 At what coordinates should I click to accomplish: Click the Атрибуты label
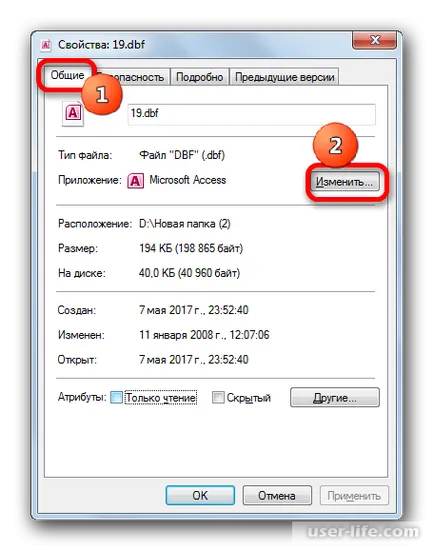(x=82, y=397)
